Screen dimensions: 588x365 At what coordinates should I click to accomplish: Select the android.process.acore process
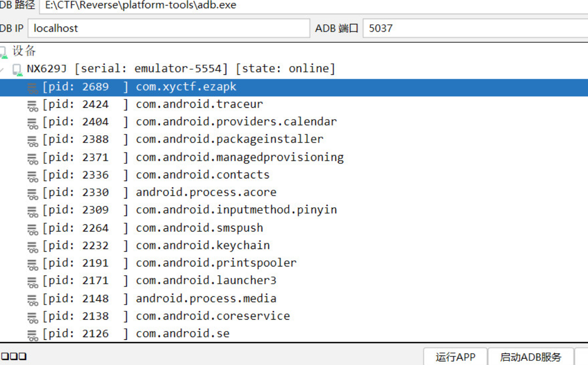[x=206, y=193]
